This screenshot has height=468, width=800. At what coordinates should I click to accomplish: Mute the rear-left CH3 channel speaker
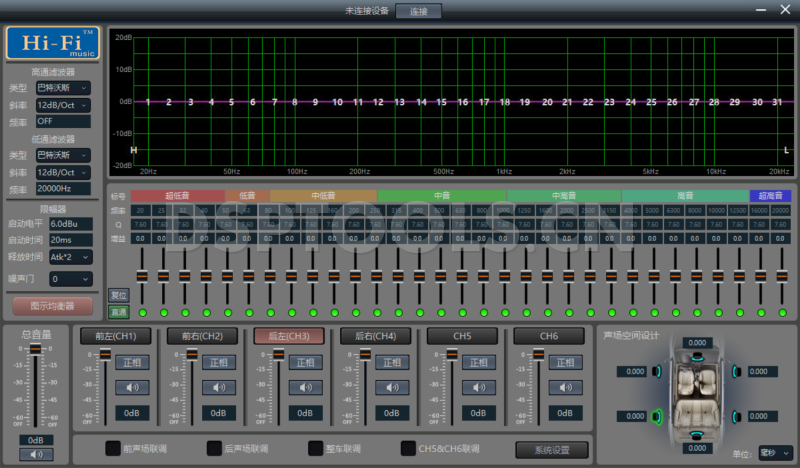[x=305, y=387]
